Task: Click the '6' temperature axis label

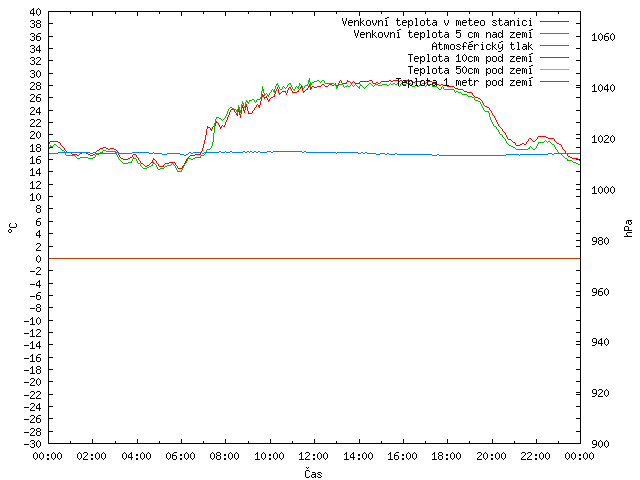Action: [38, 222]
